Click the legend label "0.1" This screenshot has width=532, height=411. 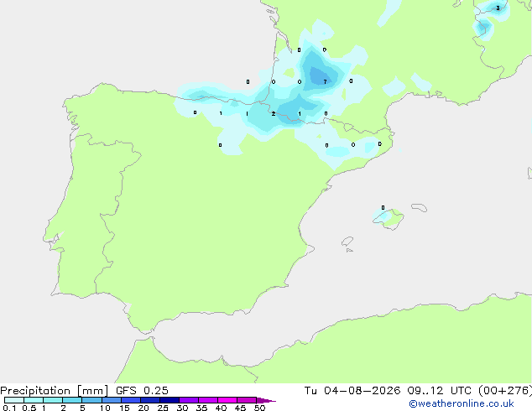pos(9,408)
